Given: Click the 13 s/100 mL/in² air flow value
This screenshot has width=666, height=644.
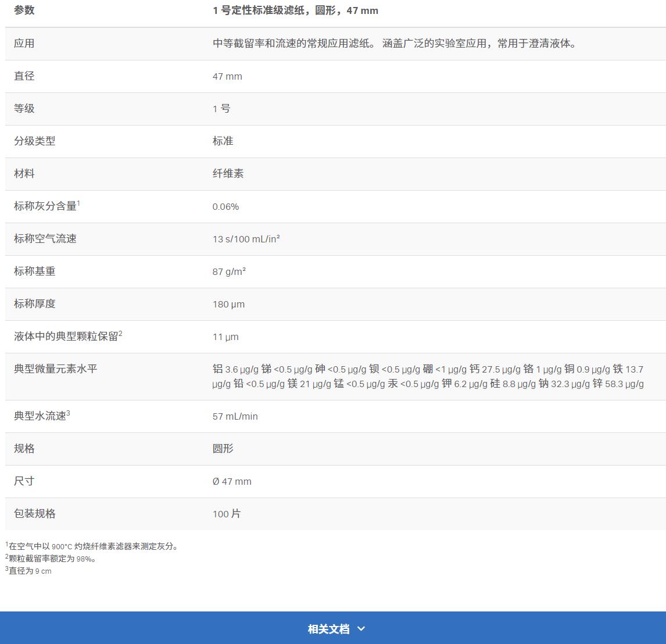Looking at the screenshot, I should pyautogui.click(x=246, y=239).
